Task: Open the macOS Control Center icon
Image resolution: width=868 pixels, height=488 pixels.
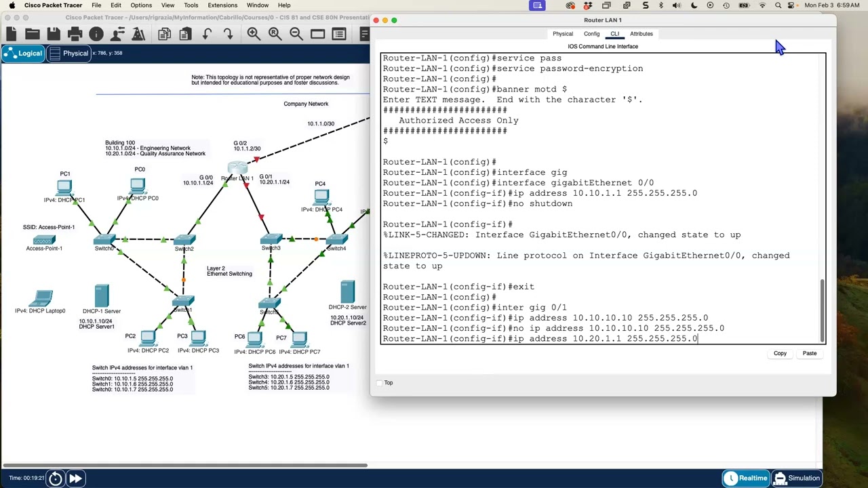Action: [791, 5]
